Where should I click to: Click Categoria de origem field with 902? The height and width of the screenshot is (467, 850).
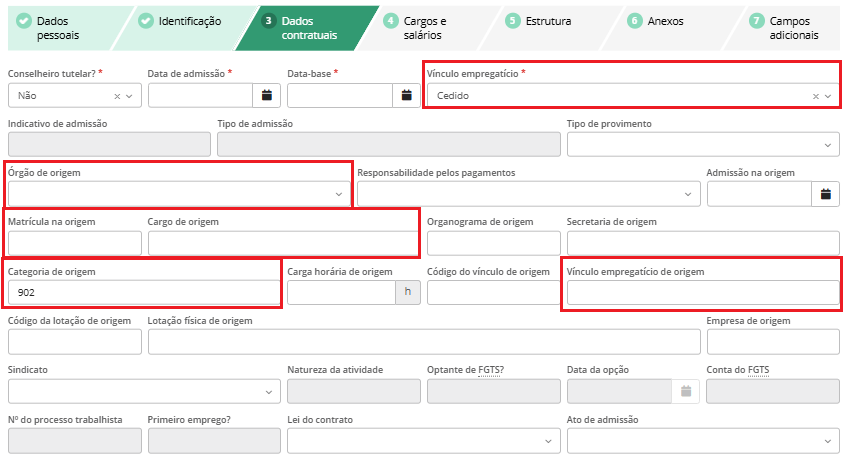[x=143, y=293]
